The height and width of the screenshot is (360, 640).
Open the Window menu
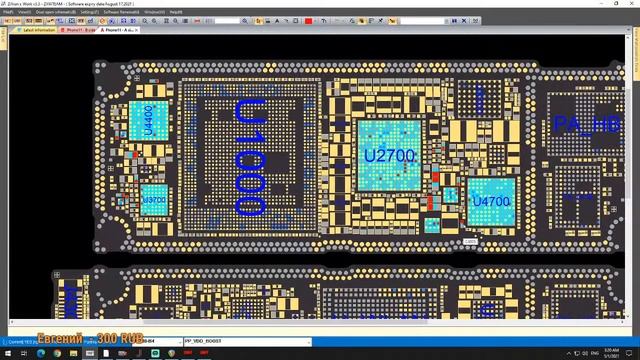tap(155, 12)
